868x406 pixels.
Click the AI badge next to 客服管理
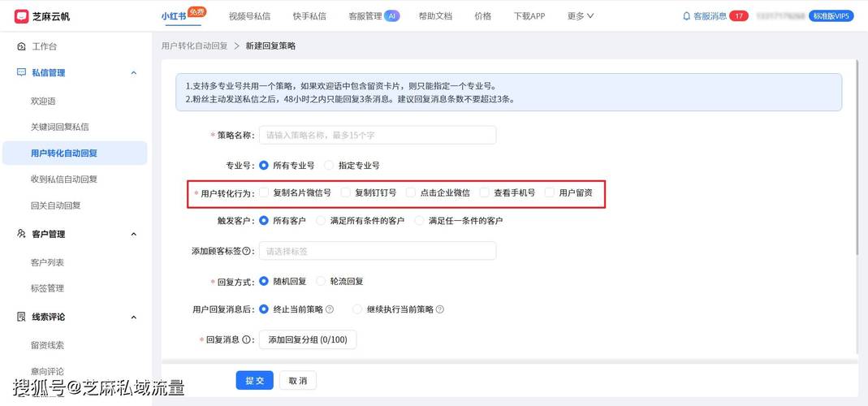[392, 16]
